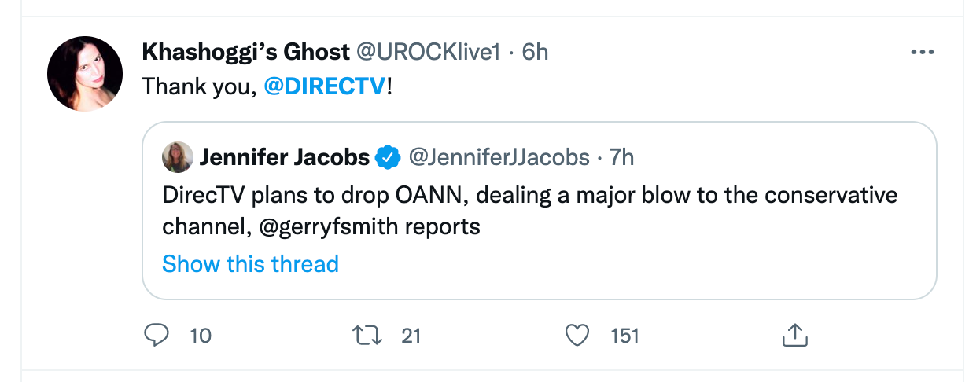Screen dimensions: 980x382
Task: Open the @DIRECTV mention link
Action: click(x=326, y=86)
